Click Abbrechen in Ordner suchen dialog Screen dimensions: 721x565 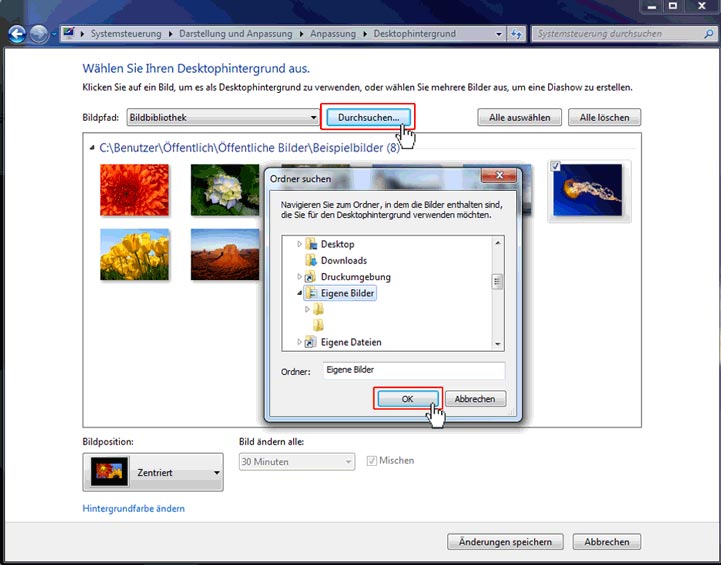click(x=475, y=399)
